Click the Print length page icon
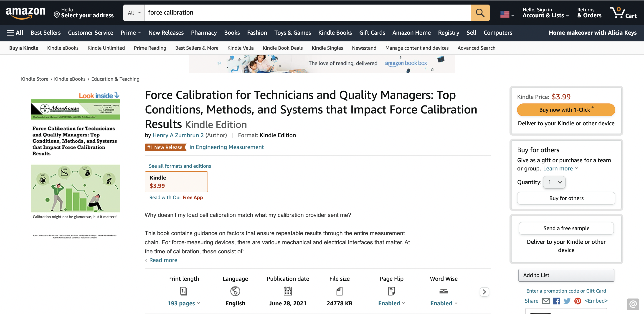Screen dimensions: 644x314 [x=183, y=291]
